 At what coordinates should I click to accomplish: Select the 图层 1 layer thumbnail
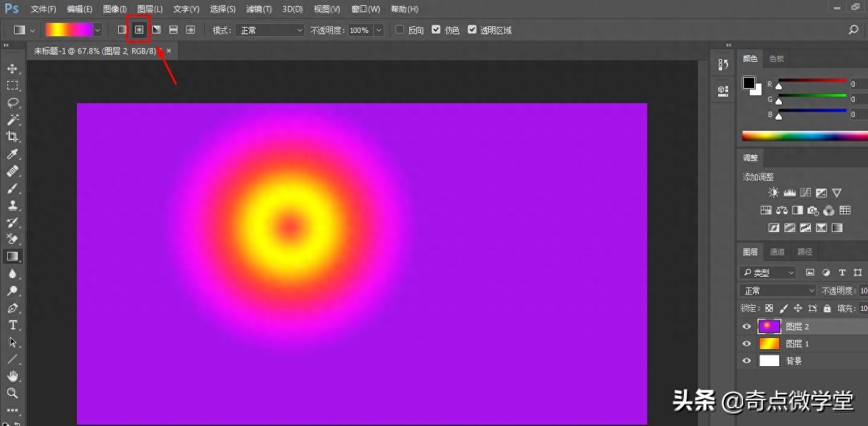click(769, 344)
